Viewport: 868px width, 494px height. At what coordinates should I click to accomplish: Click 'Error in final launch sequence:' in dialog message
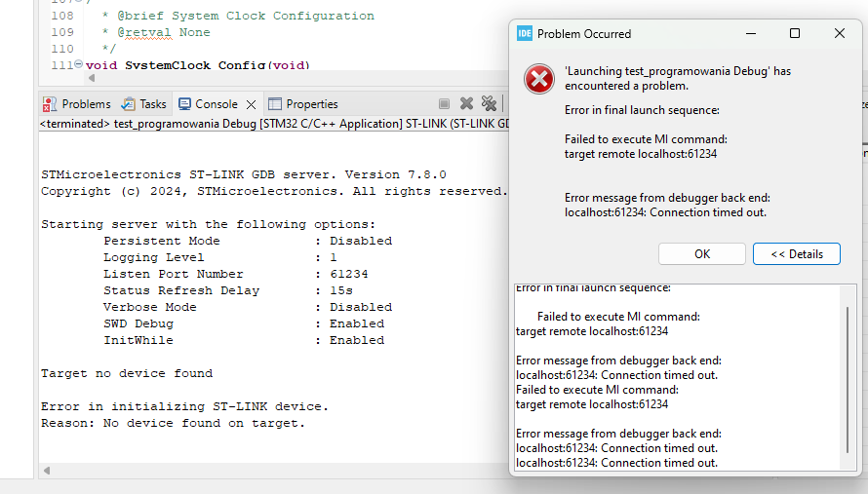642,110
